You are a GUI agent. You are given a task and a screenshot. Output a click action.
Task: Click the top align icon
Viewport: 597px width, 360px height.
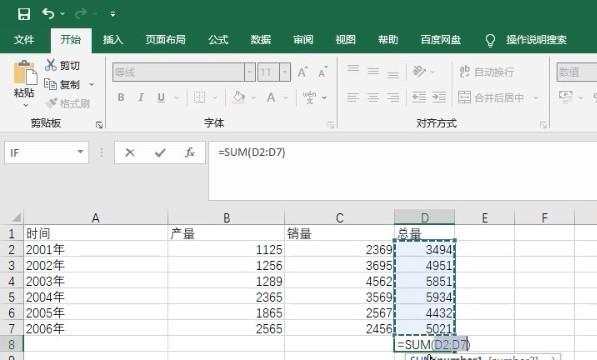click(353, 70)
